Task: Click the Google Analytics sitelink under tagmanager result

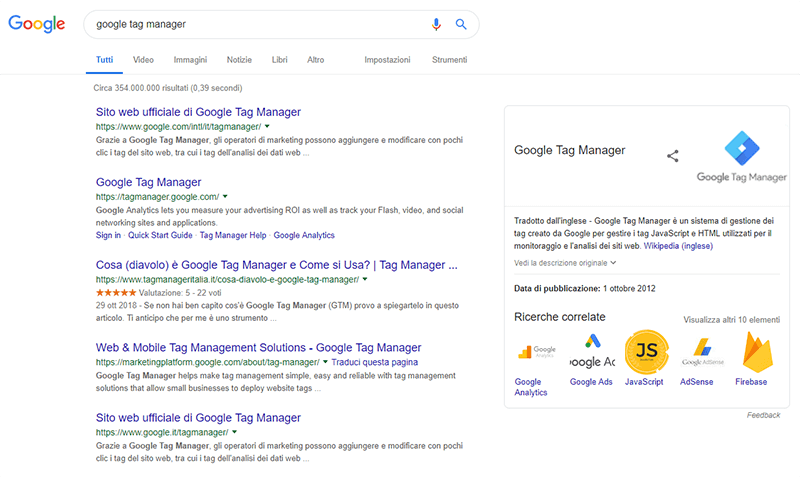Action: point(304,235)
